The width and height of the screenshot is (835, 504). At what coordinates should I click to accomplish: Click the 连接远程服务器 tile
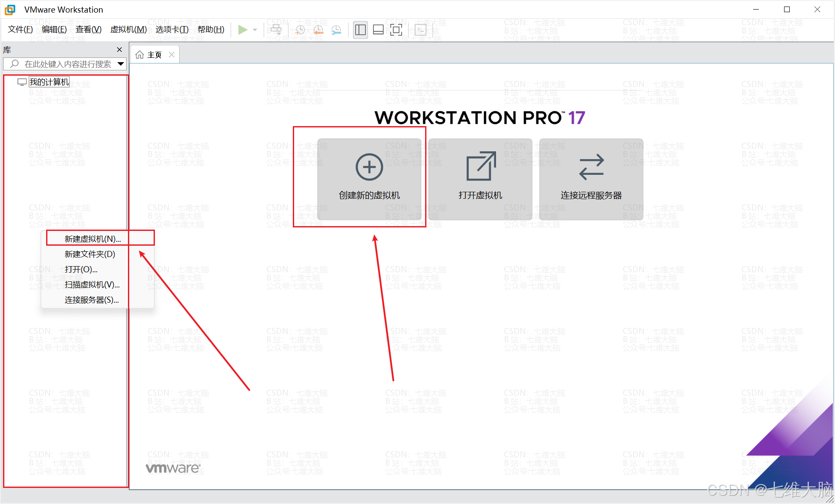click(x=591, y=179)
